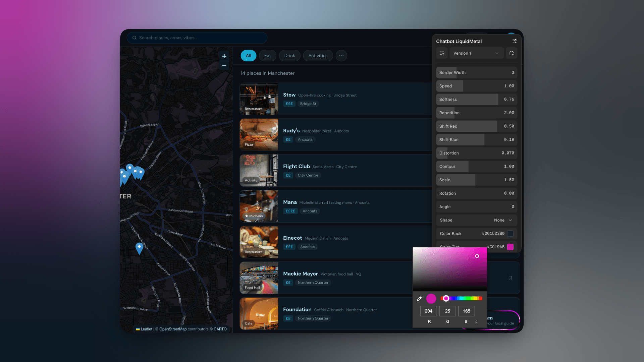The height and width of the screenshot is (362, 644).
Task: Toggle the RGB value stepper arrows
Action: (x=476, y=321)
